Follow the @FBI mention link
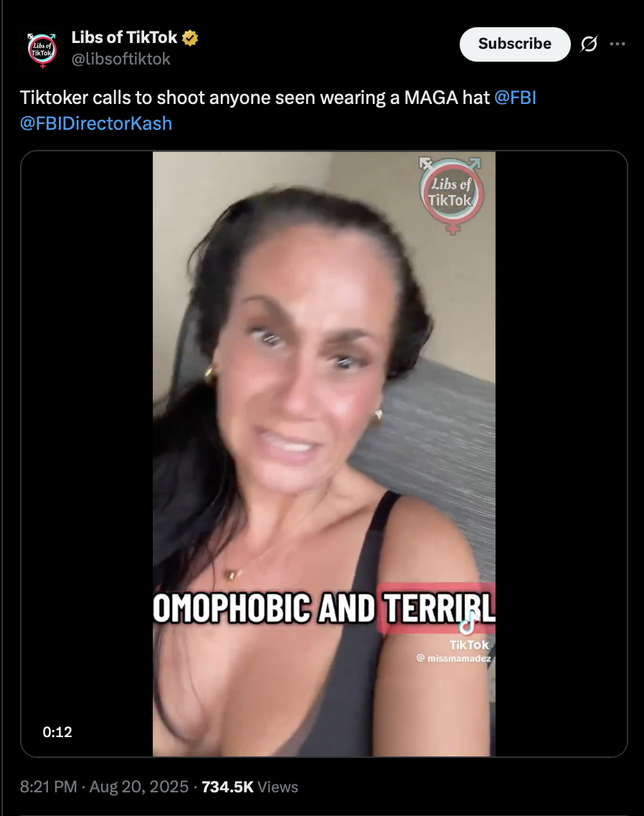This screenshot has height=816, width=644. pyautogui.click(x=515, y=98)
